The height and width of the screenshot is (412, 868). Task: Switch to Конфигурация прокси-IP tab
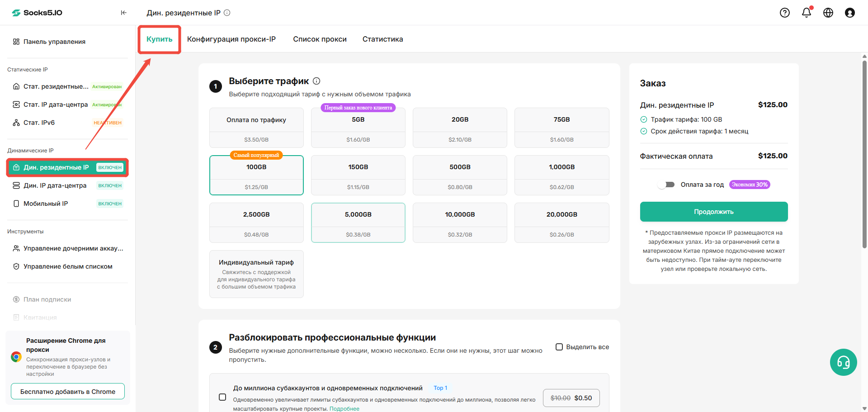click(231, 39)
